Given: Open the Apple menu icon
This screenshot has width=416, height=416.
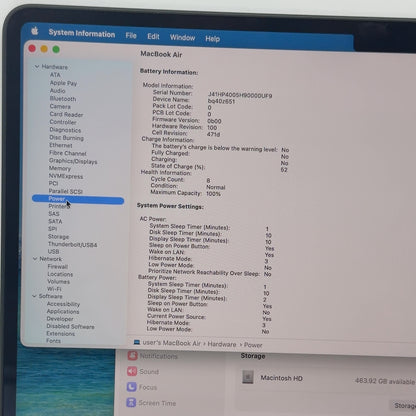Looking at the screenshot, I should point(35,31).
